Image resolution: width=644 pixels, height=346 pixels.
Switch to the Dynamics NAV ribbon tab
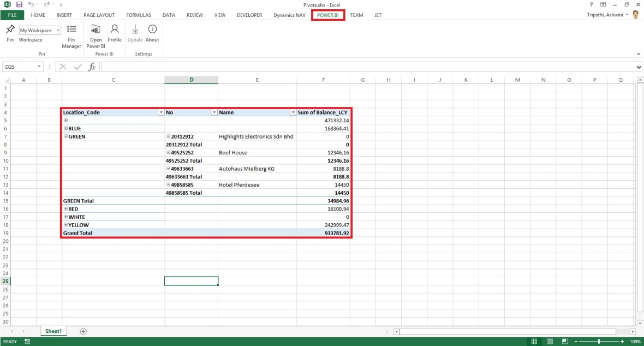289,15
